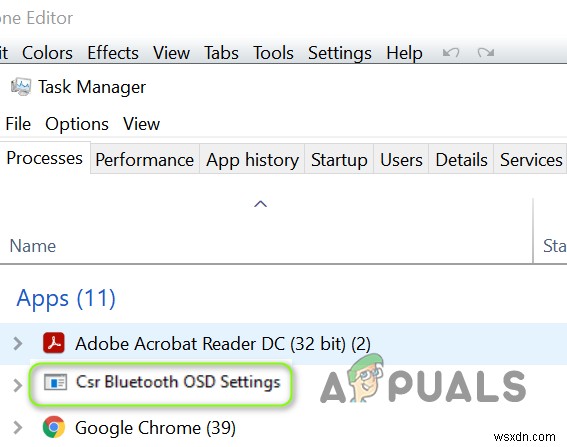Switch to the Performance tab
Screen dimensions: 567x447
(145, 159)
